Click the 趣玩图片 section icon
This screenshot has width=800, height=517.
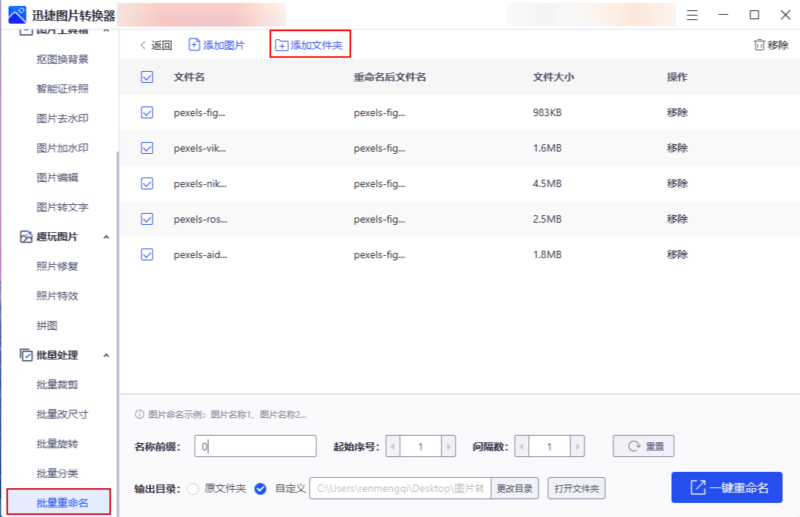click(27, 237)
